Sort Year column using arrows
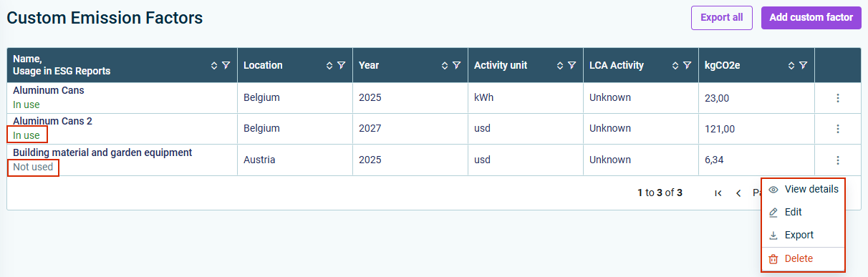Viewport: 868px width, 277px height. [445, 65]
